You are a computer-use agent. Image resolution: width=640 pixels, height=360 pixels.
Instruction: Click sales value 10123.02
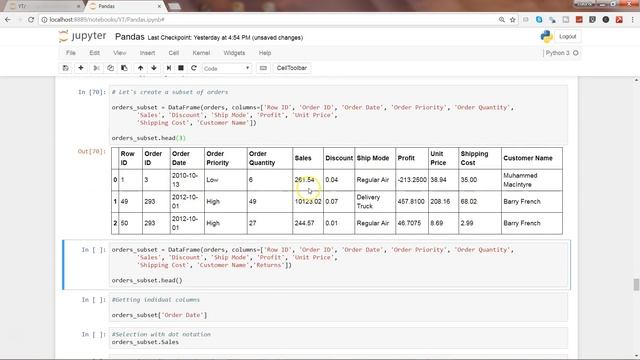pos(308,202)
